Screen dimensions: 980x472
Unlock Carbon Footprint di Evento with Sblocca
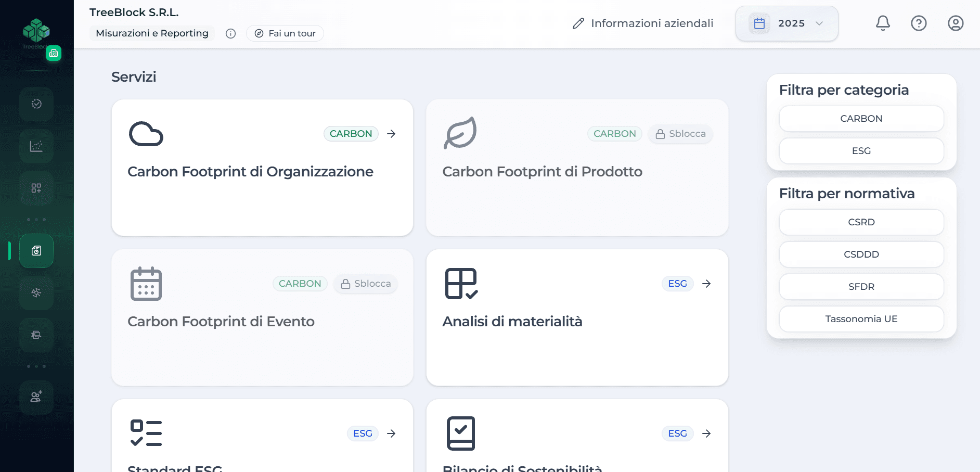click(366, 284)
